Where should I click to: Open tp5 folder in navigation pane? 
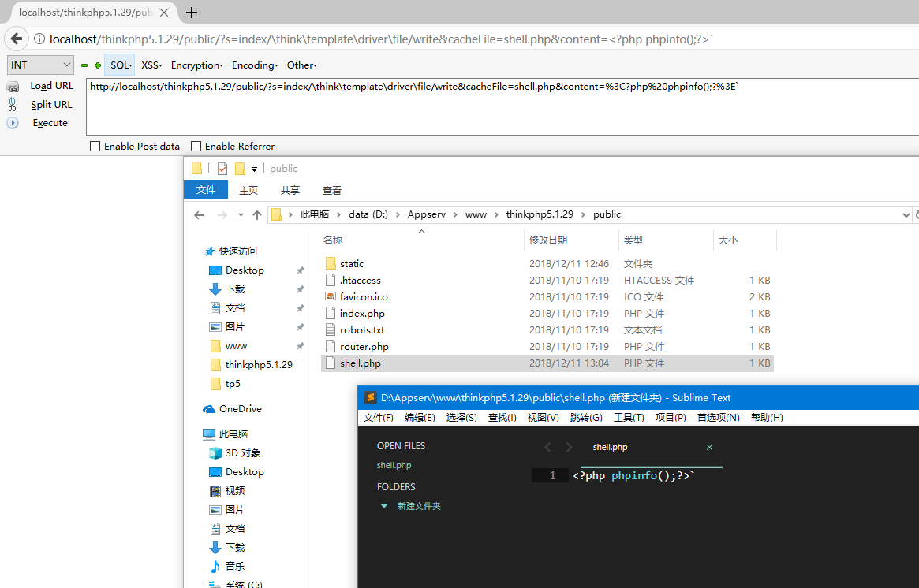pyautogui.click(x=233, y=384)
